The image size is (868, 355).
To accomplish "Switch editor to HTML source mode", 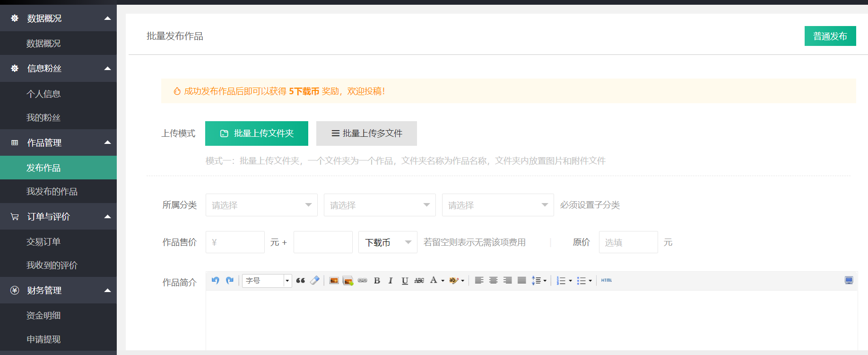I will [x=607, y=280].
